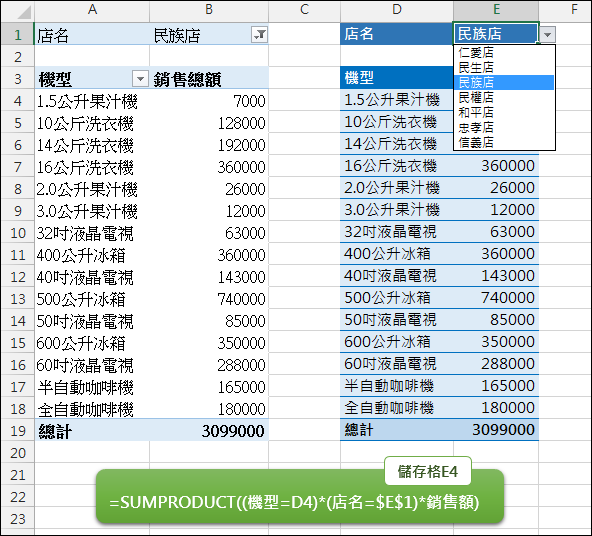Click cell D8 2.0公升果汁機

[396, 188]
